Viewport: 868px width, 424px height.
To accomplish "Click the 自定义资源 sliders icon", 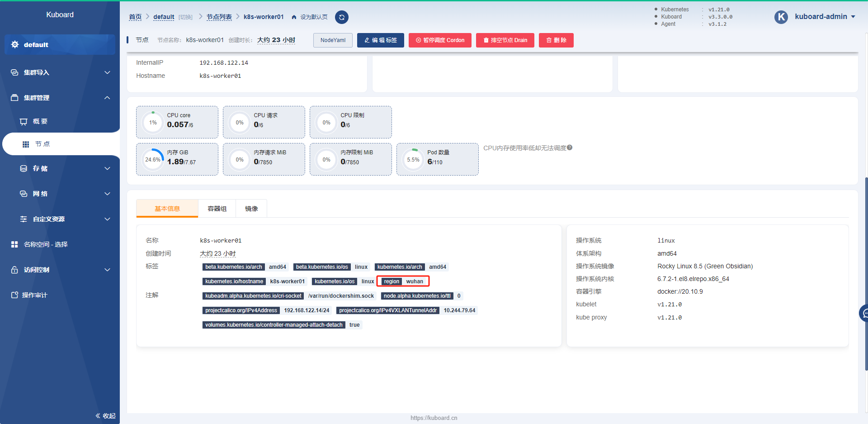I will pos(24,219).
